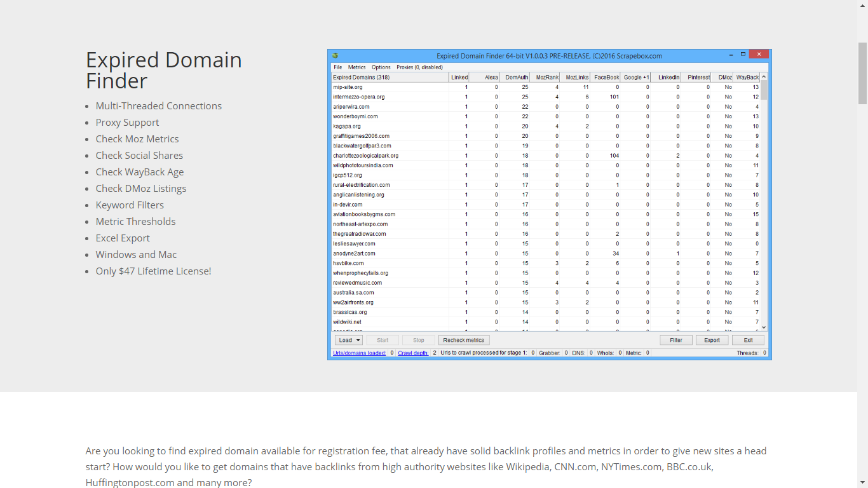Sort by the MozLinks column header
This screenshot has width=868, height=488.
click(x=575, y=77)
